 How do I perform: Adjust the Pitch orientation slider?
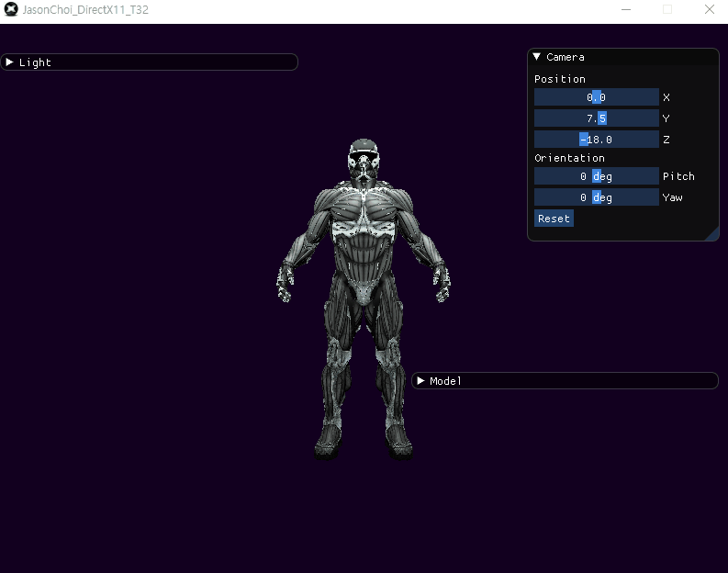tap(596, 176)
